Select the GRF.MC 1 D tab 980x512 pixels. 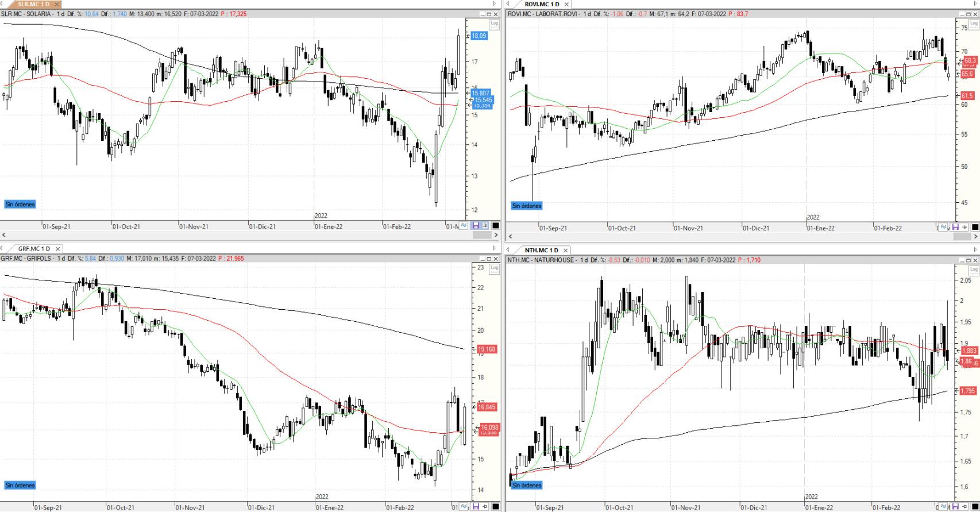coord(34,249)
